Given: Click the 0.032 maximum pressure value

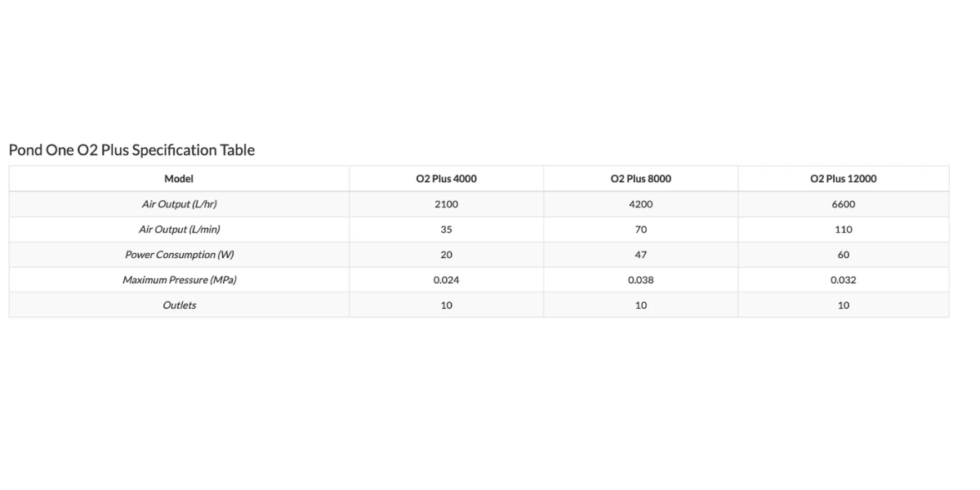Looking at the screenshot, I should (x=843, y=280).
